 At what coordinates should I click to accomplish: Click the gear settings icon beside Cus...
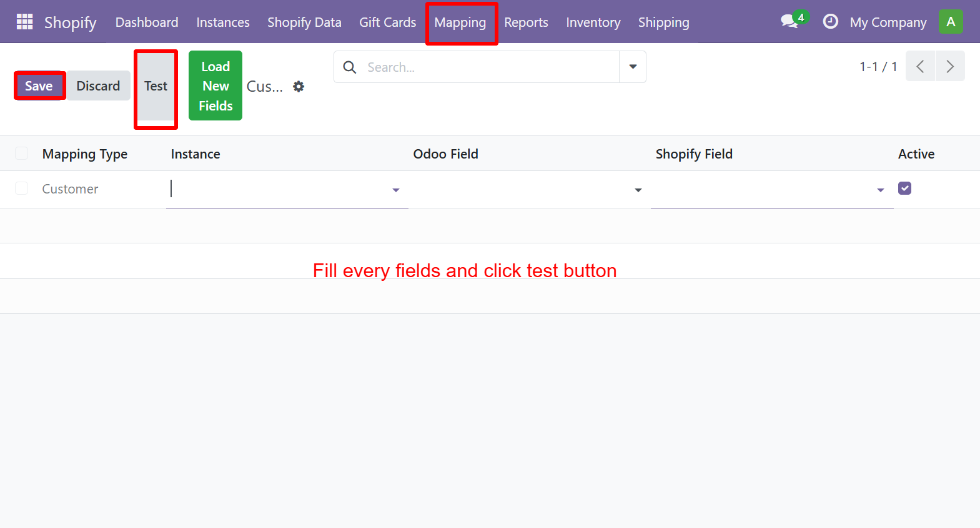click(299, 86)
